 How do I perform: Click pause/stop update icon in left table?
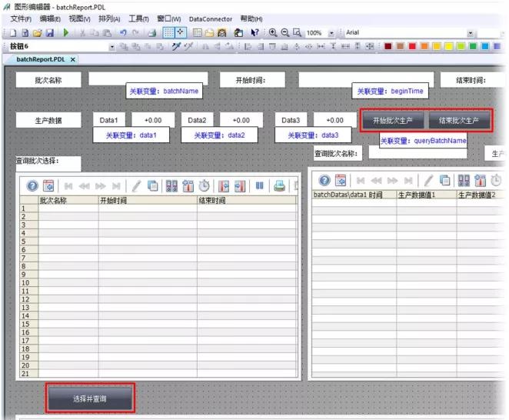259,186
